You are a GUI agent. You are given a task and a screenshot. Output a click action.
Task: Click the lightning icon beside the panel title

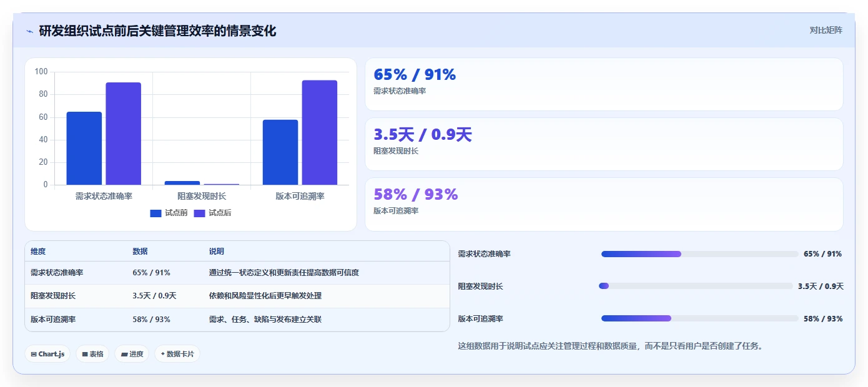[29, 31]
